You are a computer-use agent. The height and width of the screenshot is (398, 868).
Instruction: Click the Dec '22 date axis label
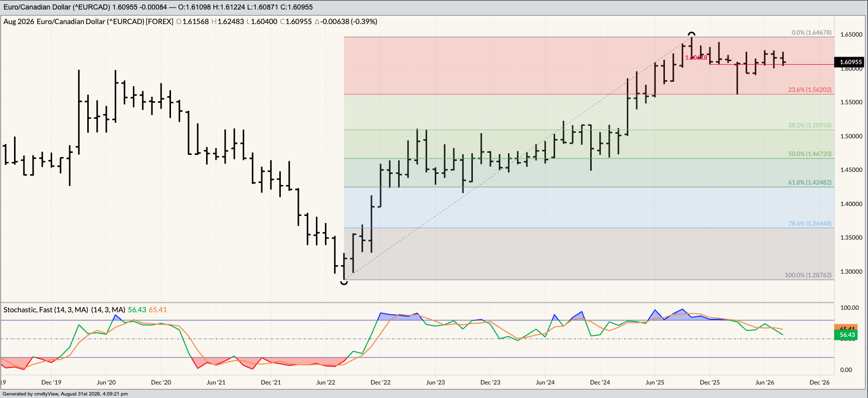point(381,382)
